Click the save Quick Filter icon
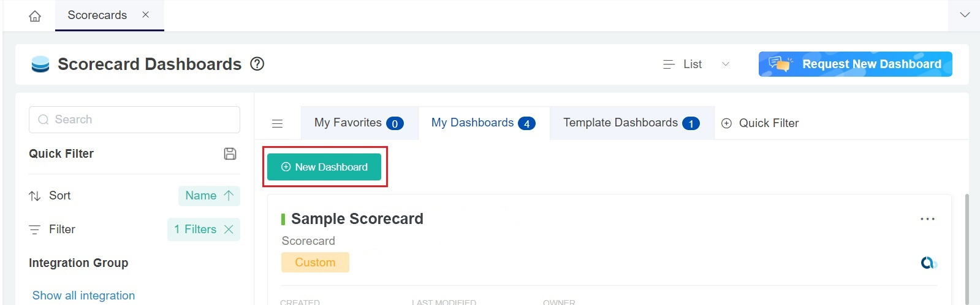The image size is (980, 305). [230, 154]
